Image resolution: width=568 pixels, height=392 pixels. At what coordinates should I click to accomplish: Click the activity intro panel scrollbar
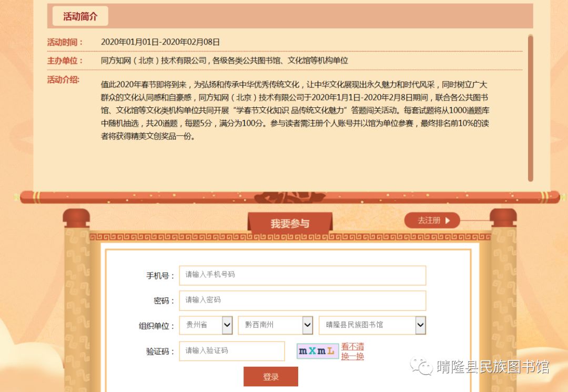tap(530, 108)
